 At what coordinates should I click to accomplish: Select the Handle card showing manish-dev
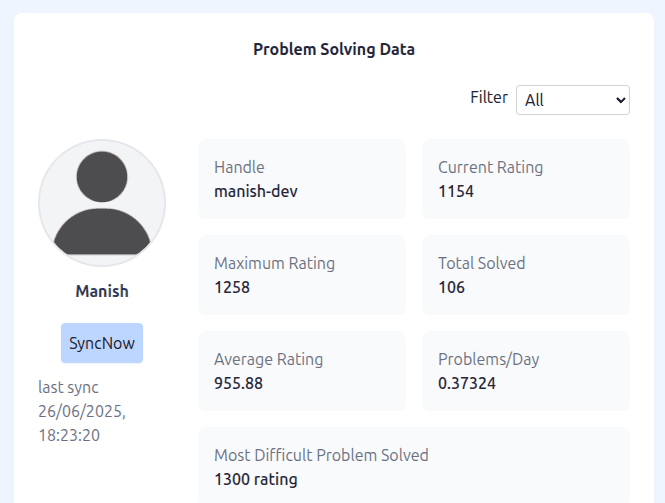click(x=302, y=179)
